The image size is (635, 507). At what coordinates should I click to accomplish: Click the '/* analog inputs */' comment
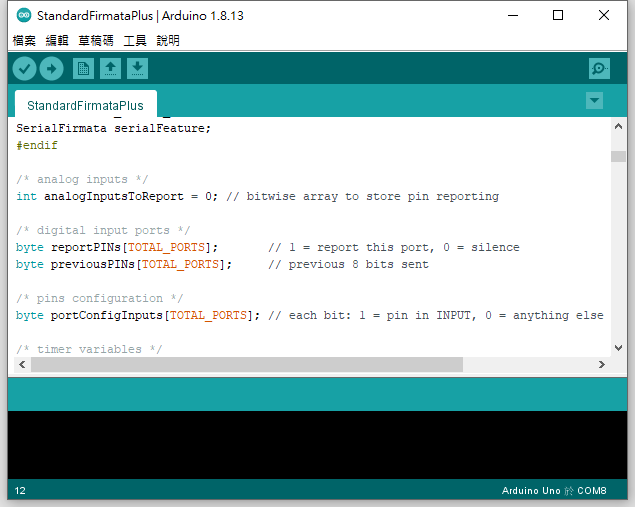pos(82,179)
